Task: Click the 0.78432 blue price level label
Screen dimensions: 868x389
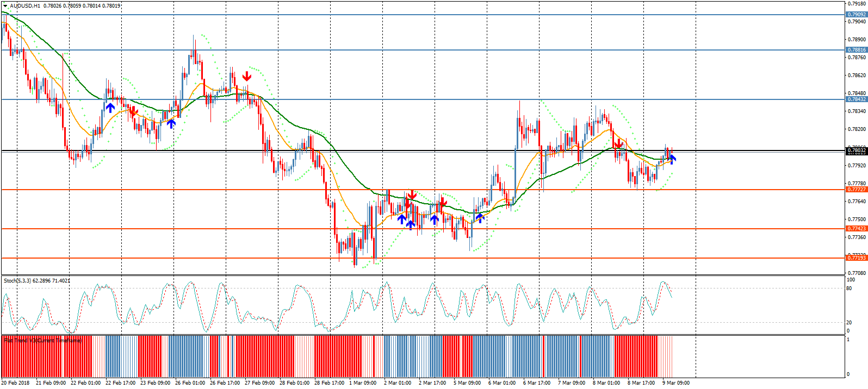Action: click(856, 99)
